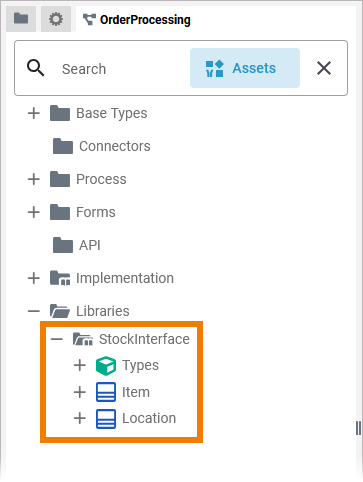Select the StockInterface label
Image resolution: width=363 pixels, height=482 pixels.
144,339
